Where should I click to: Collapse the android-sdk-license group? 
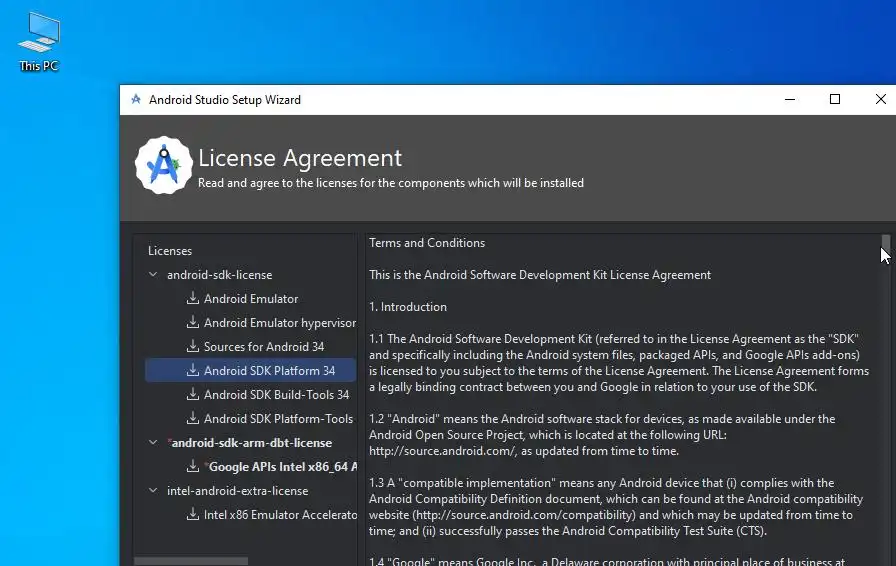153,274
